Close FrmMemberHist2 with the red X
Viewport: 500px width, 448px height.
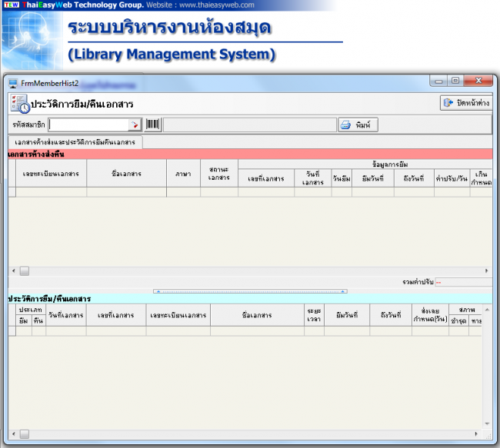coord(478,81)
